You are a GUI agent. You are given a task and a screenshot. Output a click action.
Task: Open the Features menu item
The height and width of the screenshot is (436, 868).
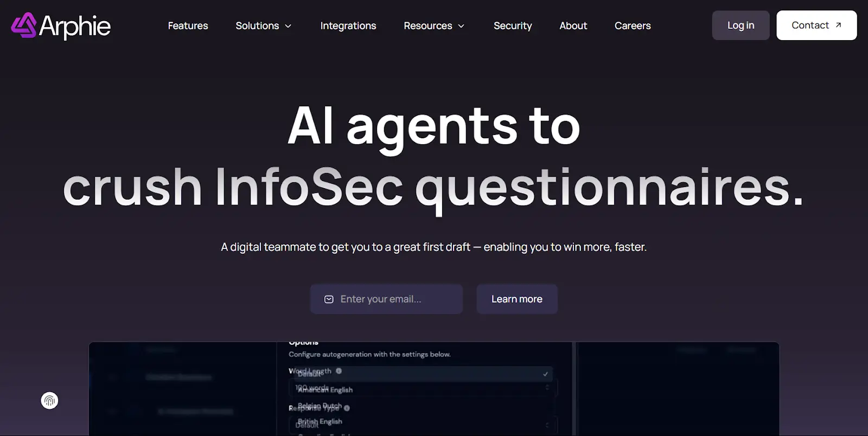[188, 25]
